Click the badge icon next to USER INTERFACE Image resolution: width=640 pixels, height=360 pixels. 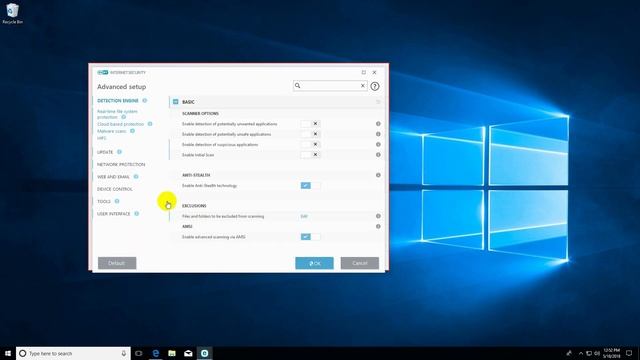(136, 213)
